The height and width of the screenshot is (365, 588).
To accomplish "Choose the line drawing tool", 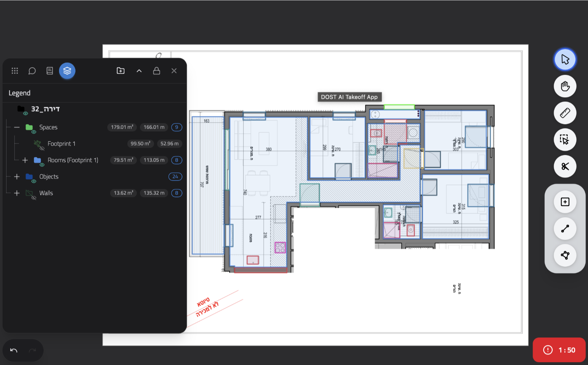I will (x=565, y=229).
